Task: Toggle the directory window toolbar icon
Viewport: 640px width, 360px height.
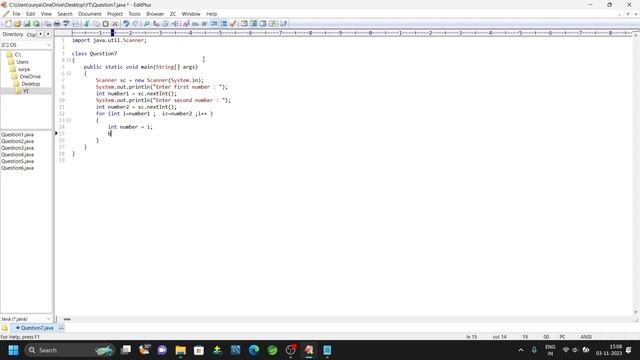Action: [x=253, y=24]
